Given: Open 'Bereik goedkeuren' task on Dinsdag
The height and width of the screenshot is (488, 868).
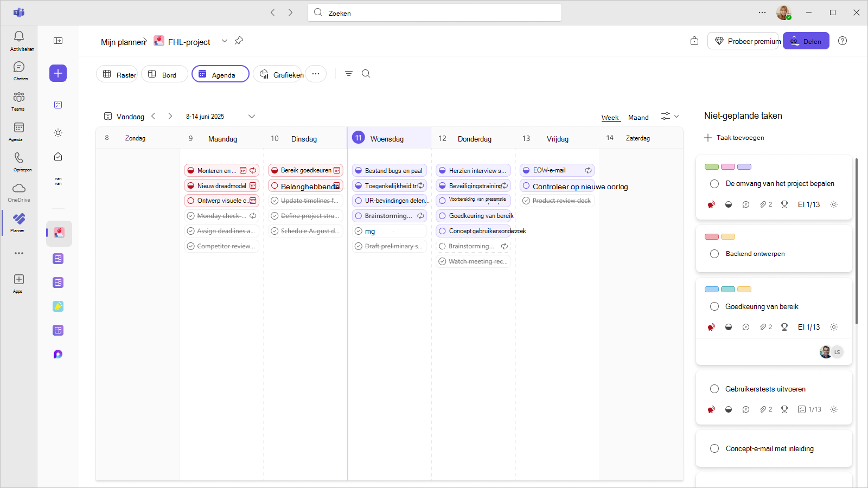Looking at the screenshot, I should (306, 170).
